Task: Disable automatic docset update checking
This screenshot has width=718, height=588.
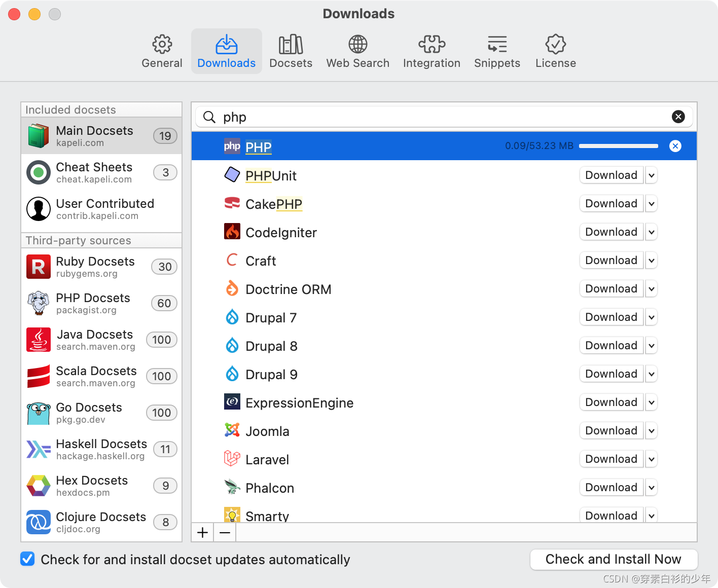Action: pos(27,559)
